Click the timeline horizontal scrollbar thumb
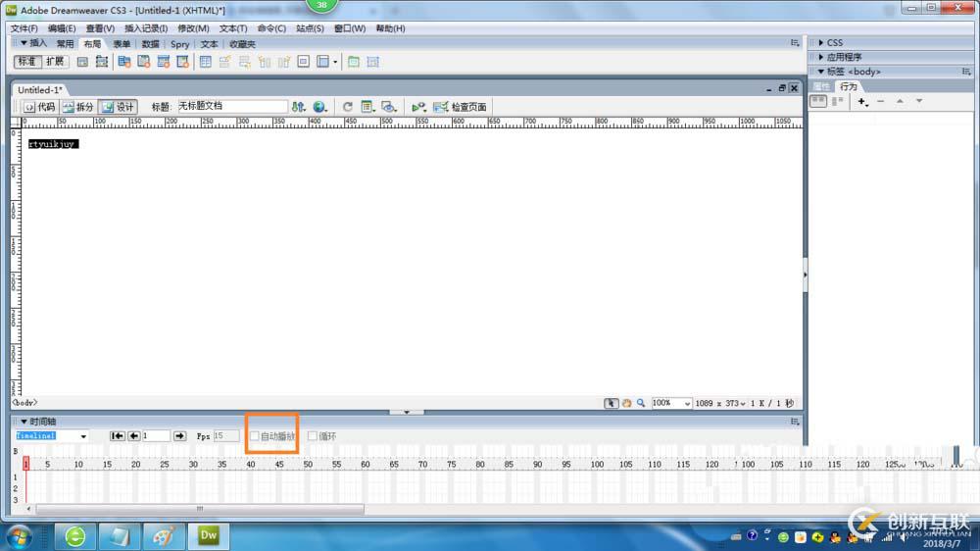Viewport: 980px width, 551px height. point(200,509)
